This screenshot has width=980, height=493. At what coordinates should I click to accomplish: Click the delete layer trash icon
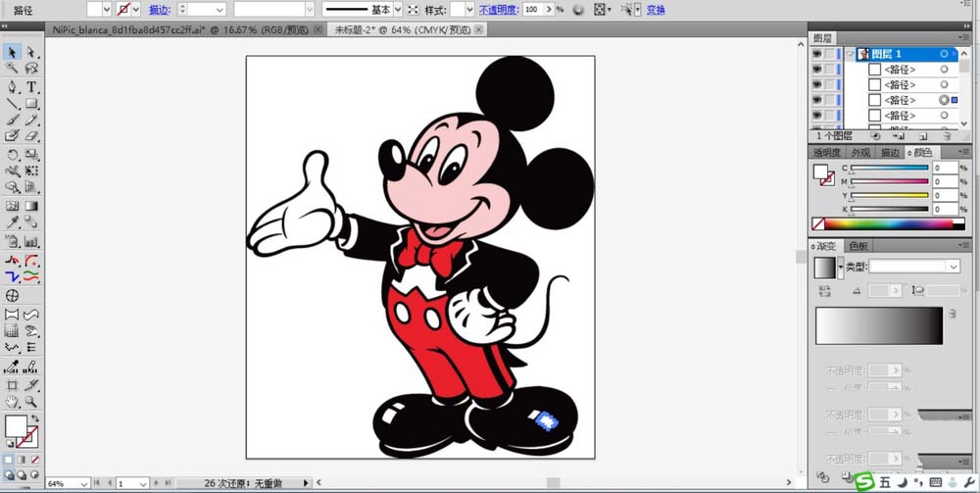(947, 135)
